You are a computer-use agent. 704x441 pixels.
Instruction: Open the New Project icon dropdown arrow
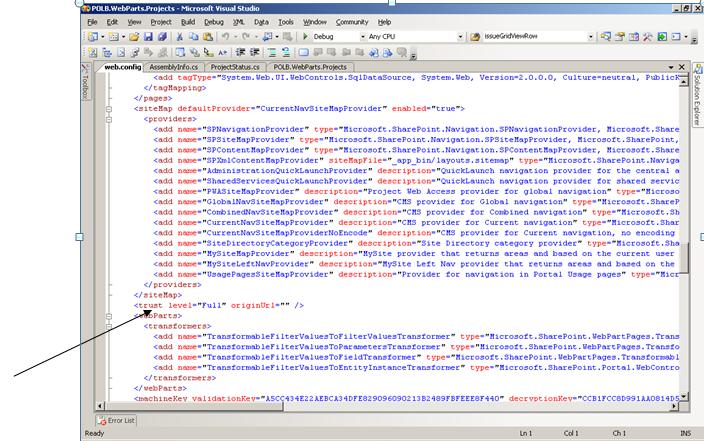click(103, 37)
